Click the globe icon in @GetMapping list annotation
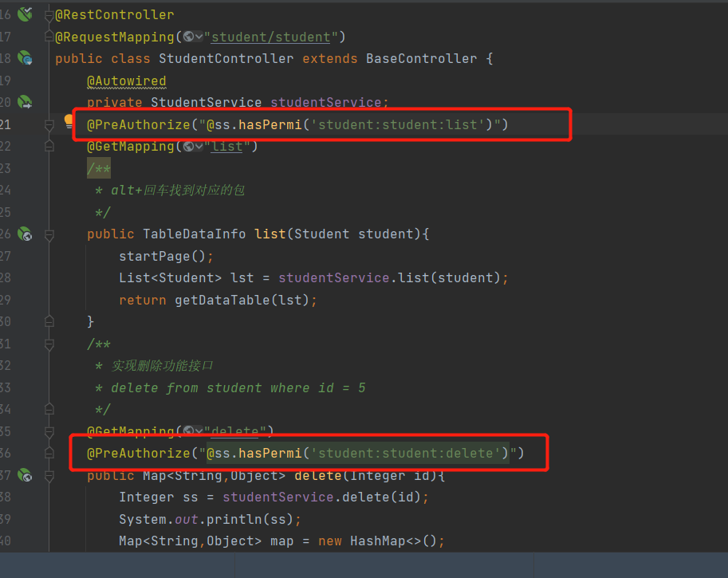Screen dimensions: 728x578 click(x=188, y=146)
